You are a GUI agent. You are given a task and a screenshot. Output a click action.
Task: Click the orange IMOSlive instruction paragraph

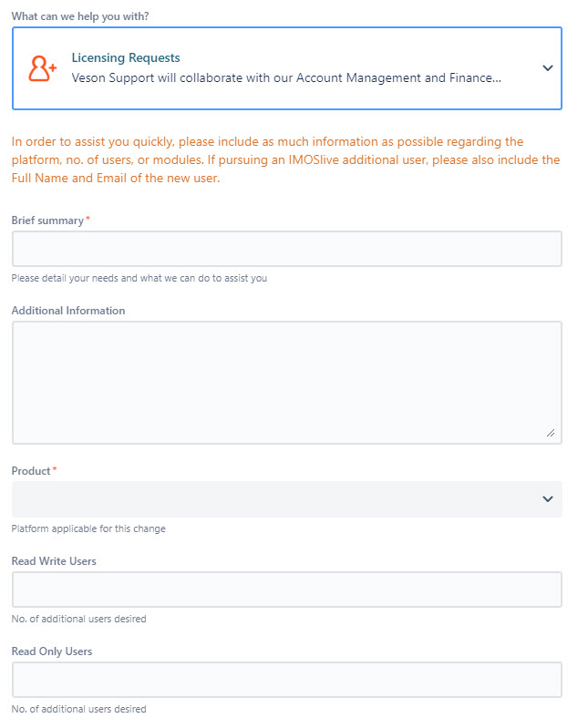285,160
